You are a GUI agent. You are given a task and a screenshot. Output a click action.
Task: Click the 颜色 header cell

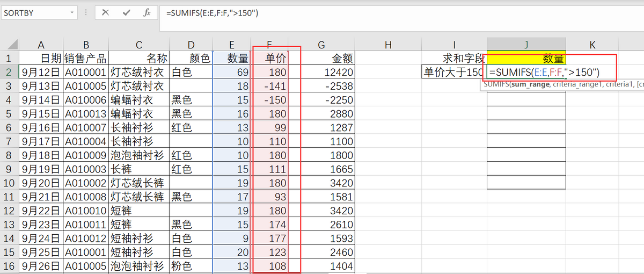tap(191, 59)
